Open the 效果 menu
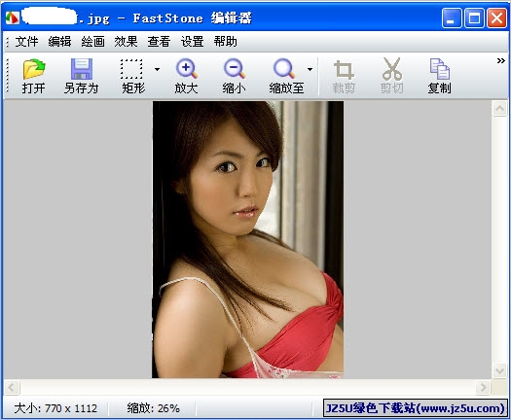The image size is (511, 420). 126,42
